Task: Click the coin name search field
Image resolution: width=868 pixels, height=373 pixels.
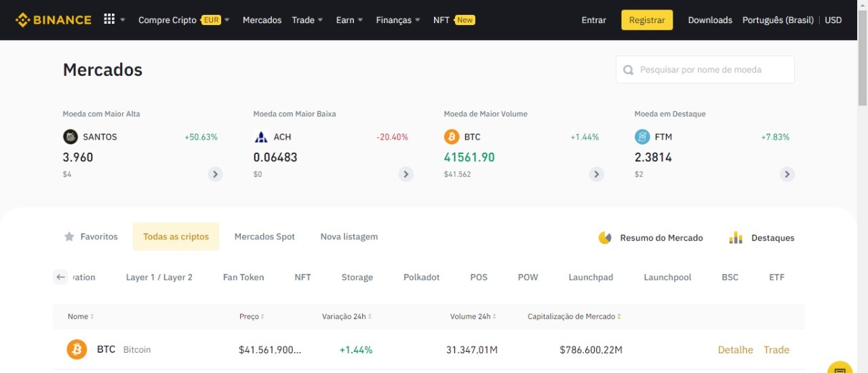Action: click(x=705, y=70)
